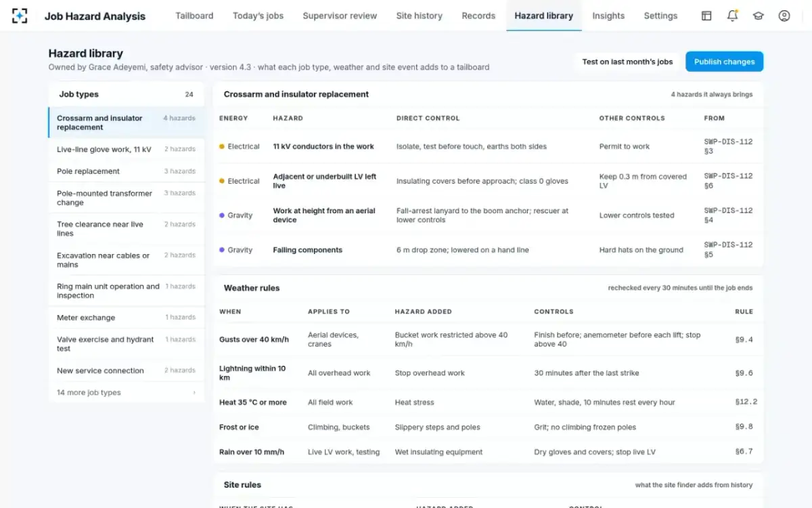This screenshot has height=508, width=812.
Task: Click hazard 'Work at height from an aerial device'
Action: [324, 215]
